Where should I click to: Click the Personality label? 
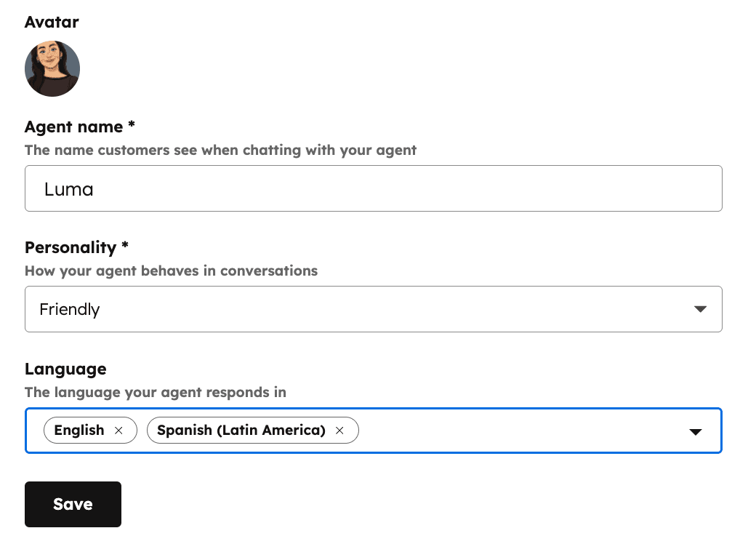[76, 247]
